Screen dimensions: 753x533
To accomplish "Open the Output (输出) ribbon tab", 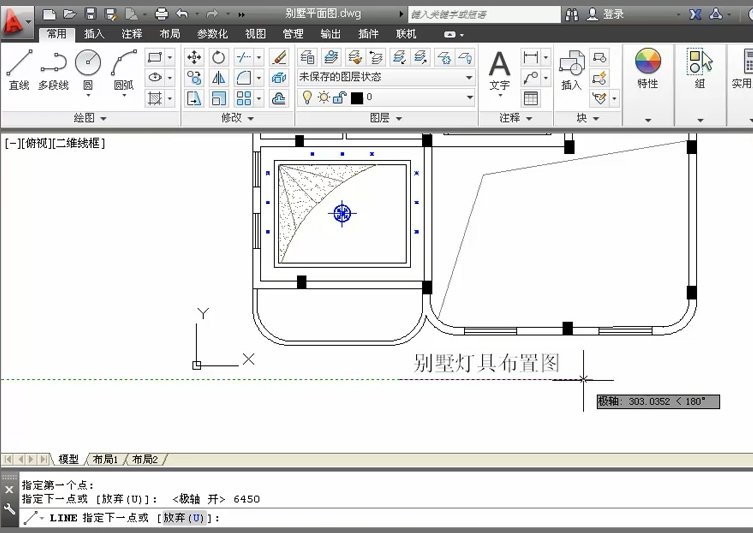I will [330, 34].
